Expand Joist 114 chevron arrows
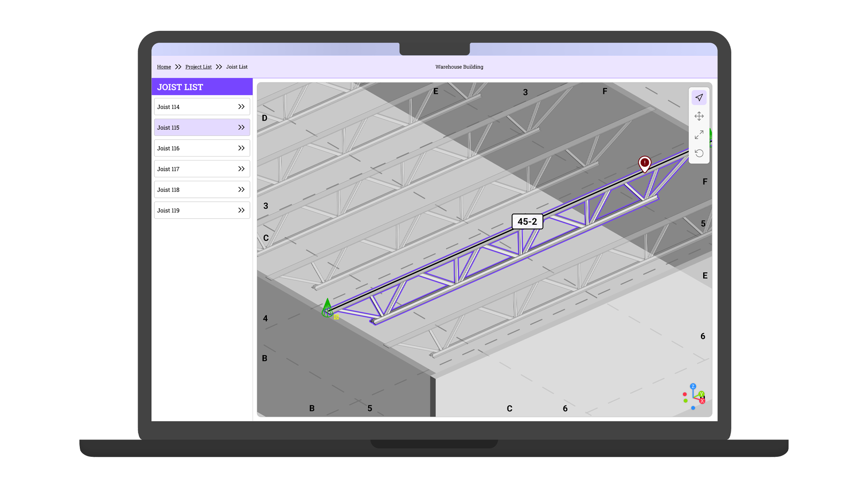 (x=241, y=107)
